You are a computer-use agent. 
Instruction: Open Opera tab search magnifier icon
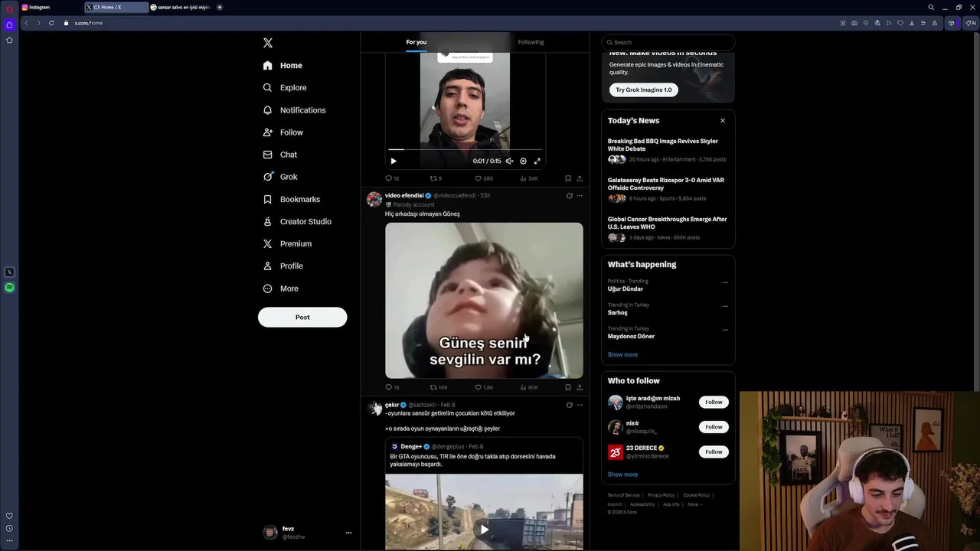pos(931,7)
